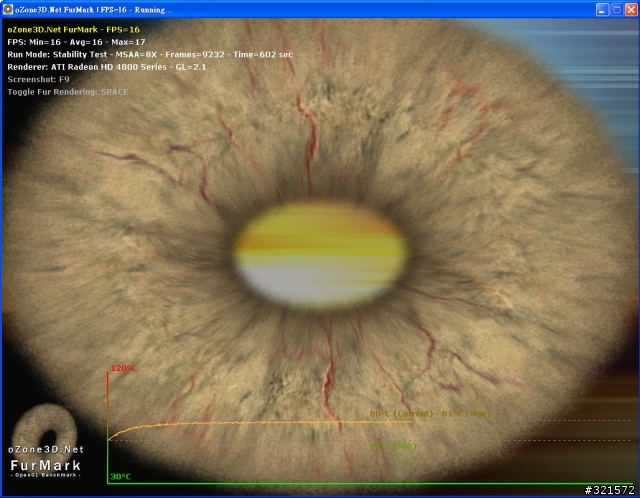This screenshot has height=498, width=640.
Task: Click the '80°C (Current) - 81°C (Max)' label
Action: click(x=430, y=414)
